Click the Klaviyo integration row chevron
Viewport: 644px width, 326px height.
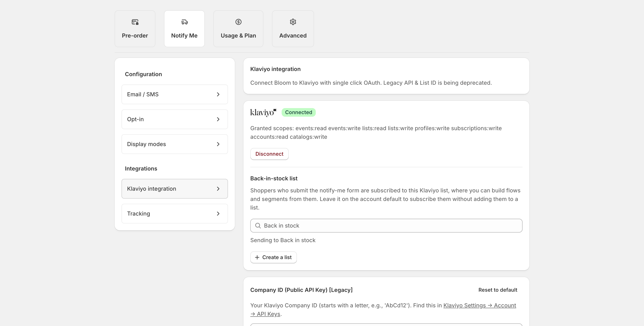click(218, 189)
